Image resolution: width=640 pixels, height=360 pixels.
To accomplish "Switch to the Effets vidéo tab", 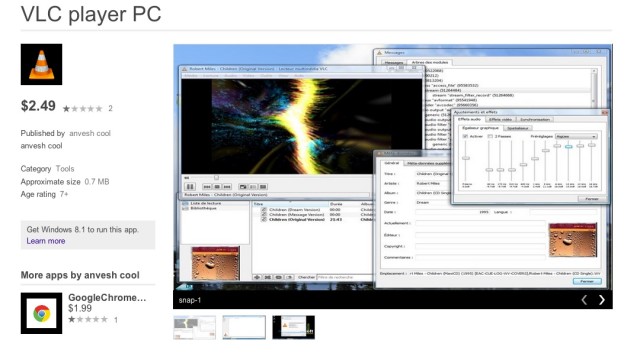I will point(500,119).
